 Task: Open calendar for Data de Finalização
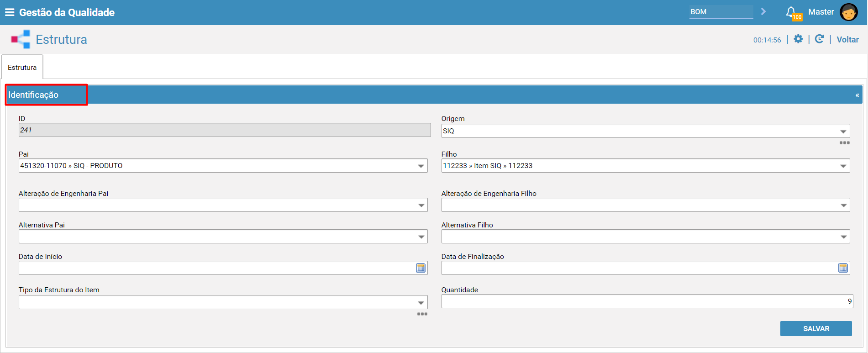pos(843,268)
